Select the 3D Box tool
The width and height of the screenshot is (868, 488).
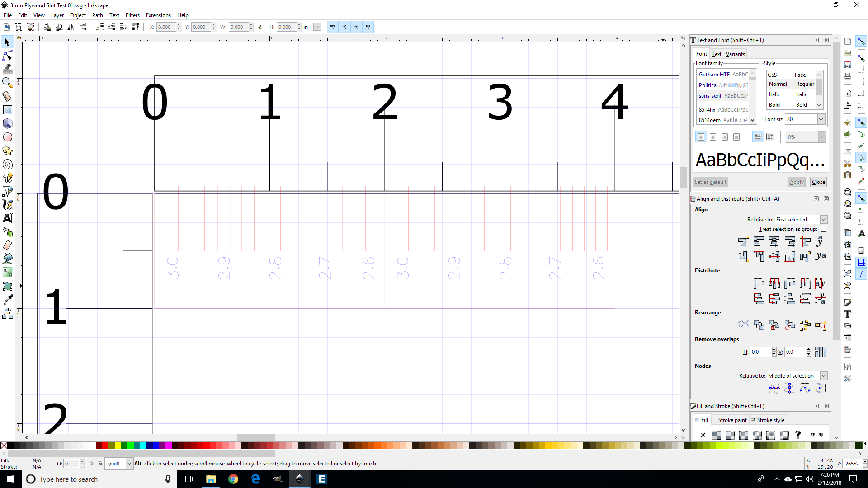coord(7,123)
